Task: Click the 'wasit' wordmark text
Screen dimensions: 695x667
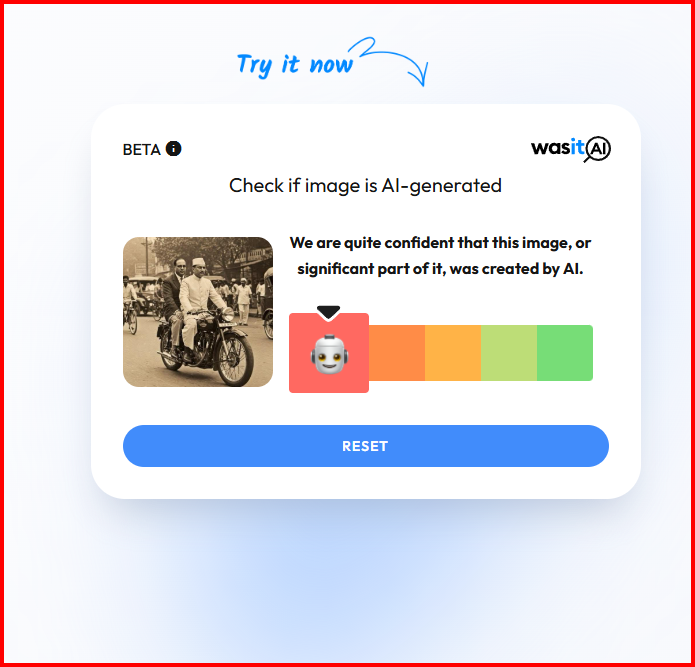Action: [x=558, y=147]
